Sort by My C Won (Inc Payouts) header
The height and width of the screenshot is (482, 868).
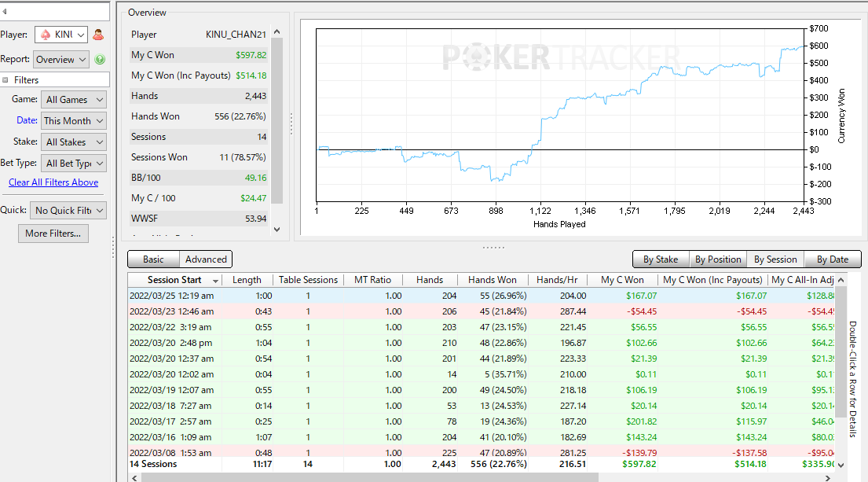(x=712, y=280)
